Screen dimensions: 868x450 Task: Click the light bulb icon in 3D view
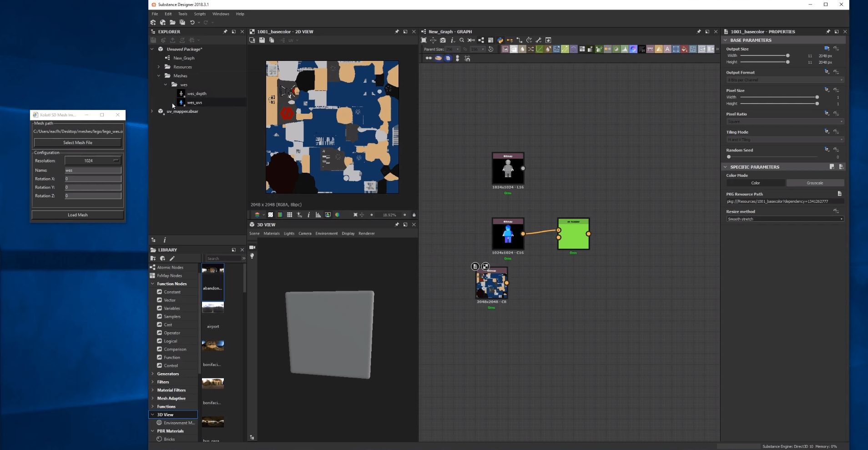[x=252, y=256]
